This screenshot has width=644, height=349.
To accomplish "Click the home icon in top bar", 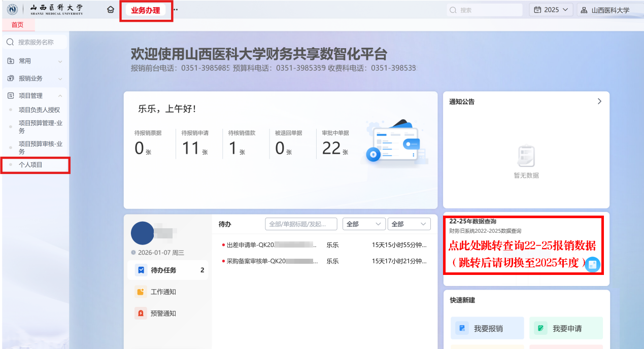I will [x=111, y=10].
